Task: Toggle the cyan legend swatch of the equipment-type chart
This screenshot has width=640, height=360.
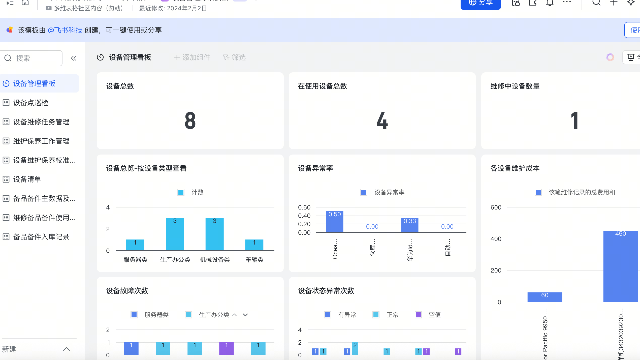Action: (x=180, y=193)
